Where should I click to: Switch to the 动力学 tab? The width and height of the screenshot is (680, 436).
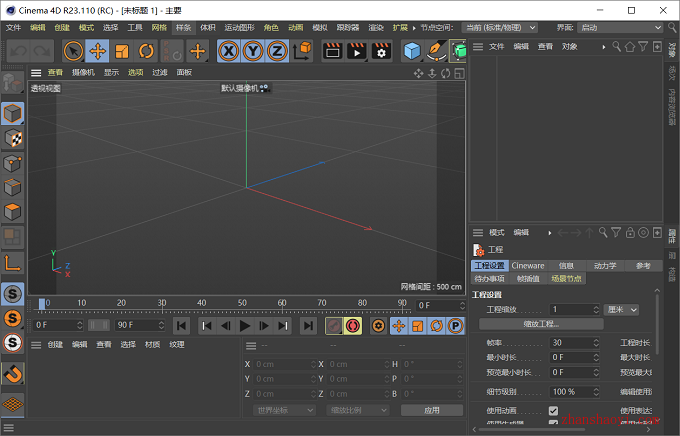pyautogui.click(x=605, y=266)
